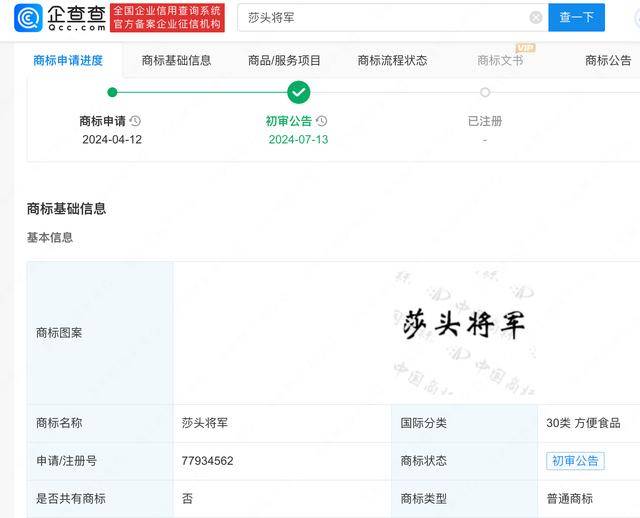This screenshot has height=518, width=640.
Task: Click the clock icon beside 商标申请
Action: click(135, 121)
